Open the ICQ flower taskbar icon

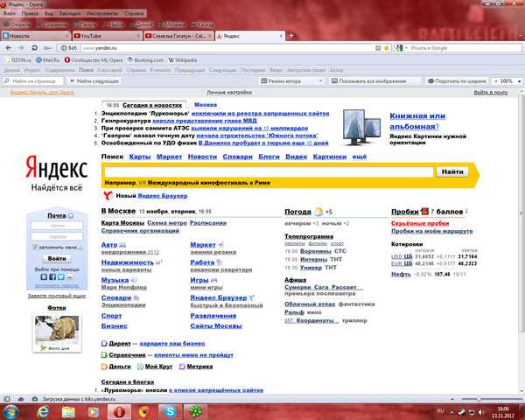[195, 411]
